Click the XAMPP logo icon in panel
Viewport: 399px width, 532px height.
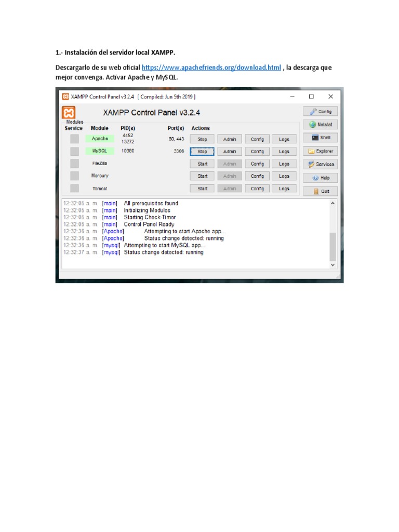(x=69, y=113)
